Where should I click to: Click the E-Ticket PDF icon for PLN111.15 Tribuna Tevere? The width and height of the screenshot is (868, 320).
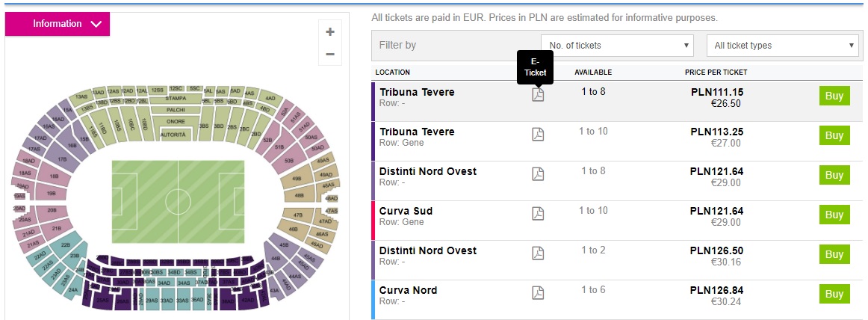click(538, 95)
